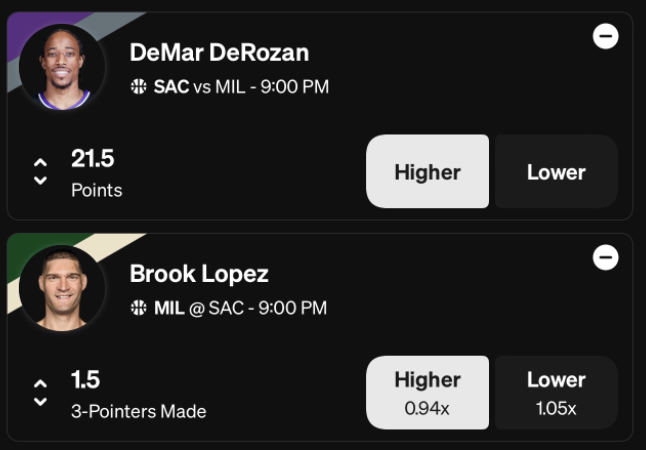The image size is (646, 450).
Task: Decrease DeRozan points line with down chevron
Action: (40, 180)
